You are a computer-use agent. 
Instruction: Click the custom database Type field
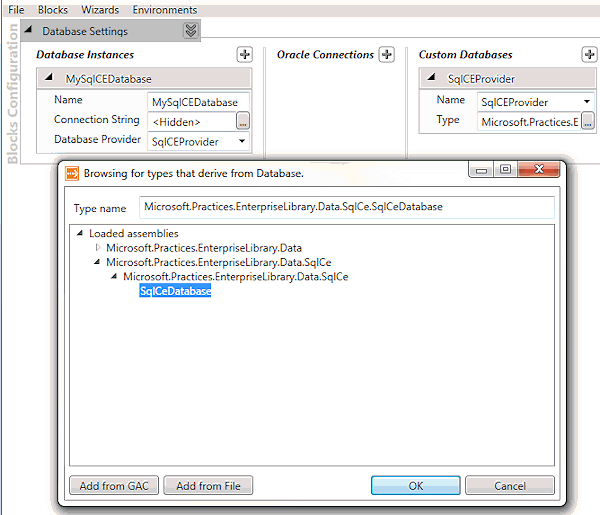pyautogui.click(x=529, y=122)
